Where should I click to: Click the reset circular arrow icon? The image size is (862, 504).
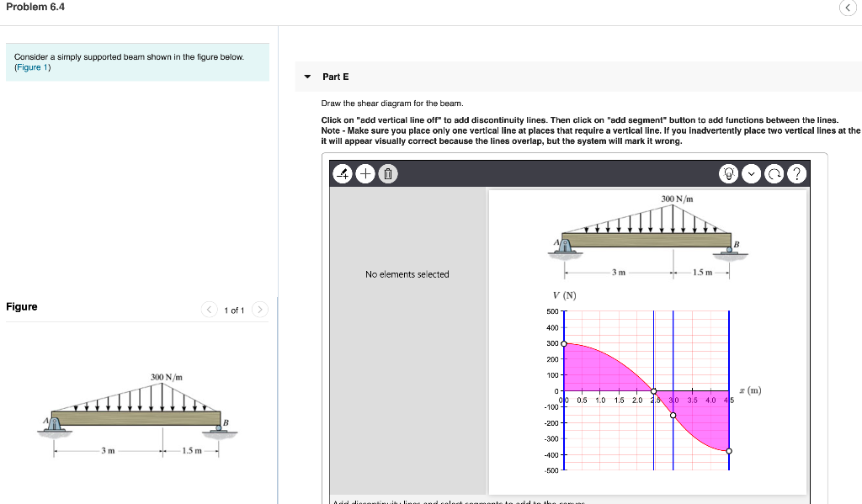[x=773, y=173]
